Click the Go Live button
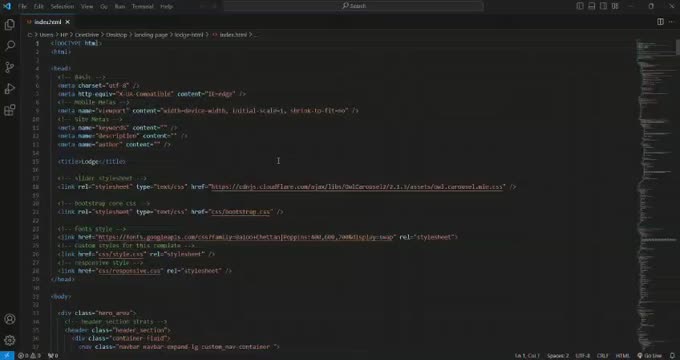The height and width of the screenshot is (360, 680). [x=649, y=356]
